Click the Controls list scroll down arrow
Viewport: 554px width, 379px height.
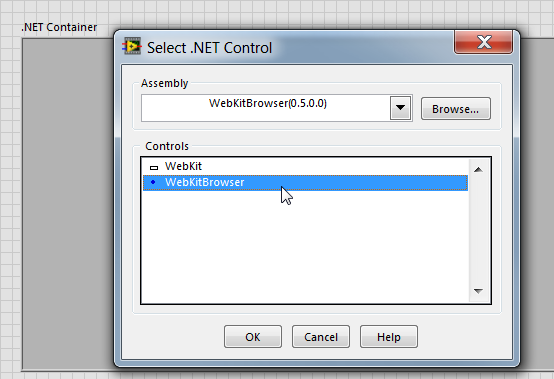[478, 291]
